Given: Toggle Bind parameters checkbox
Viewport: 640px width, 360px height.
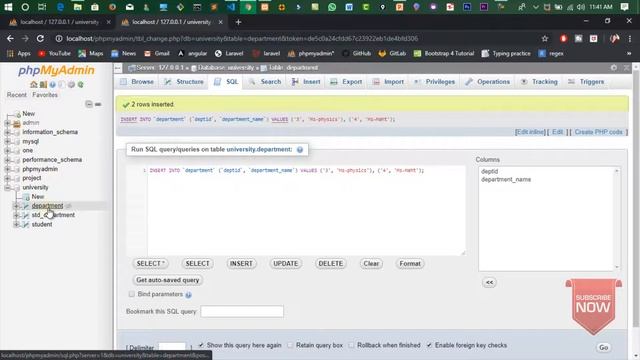Looking at the screenshot, I should (131, 294).
